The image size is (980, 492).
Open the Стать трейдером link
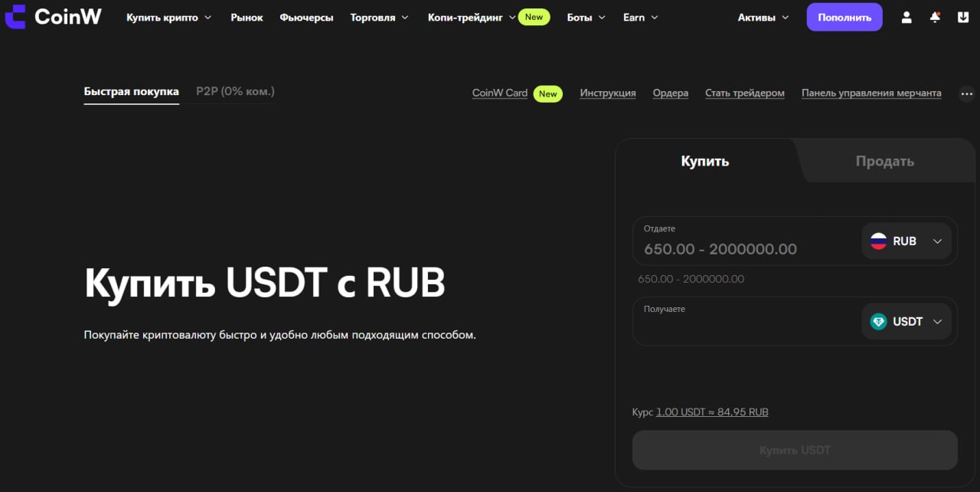(x=745, y=93)
